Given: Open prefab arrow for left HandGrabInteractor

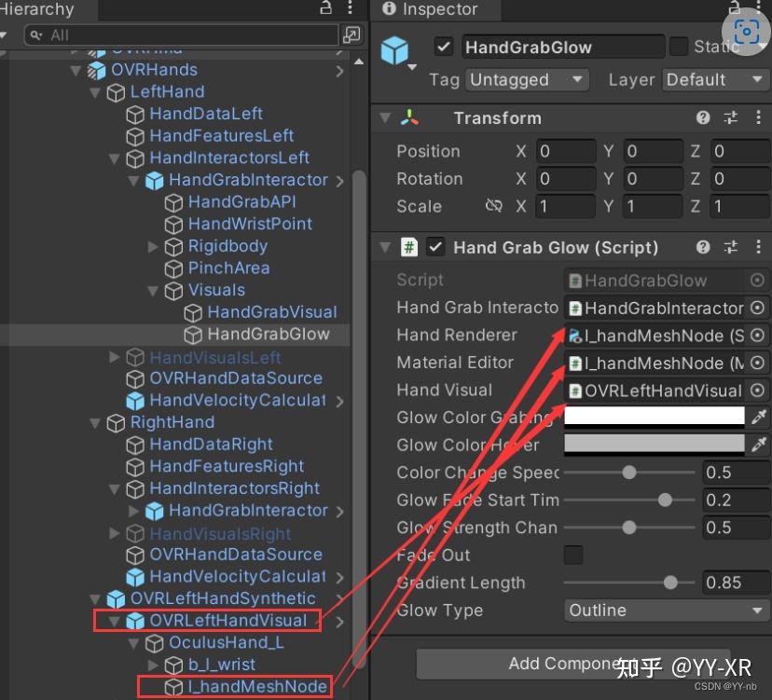Looking at the screenshot, I should pos(339,181).
